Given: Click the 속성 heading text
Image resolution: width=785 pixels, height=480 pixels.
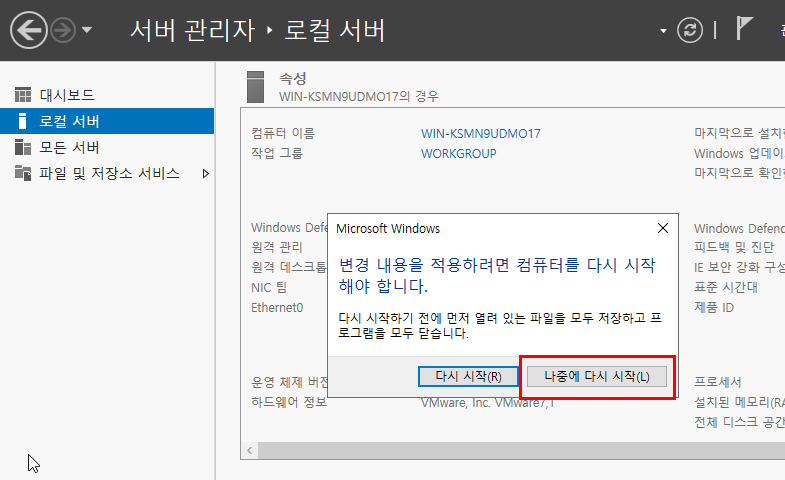Looking at the screenshot, I should tap(293, 79).
